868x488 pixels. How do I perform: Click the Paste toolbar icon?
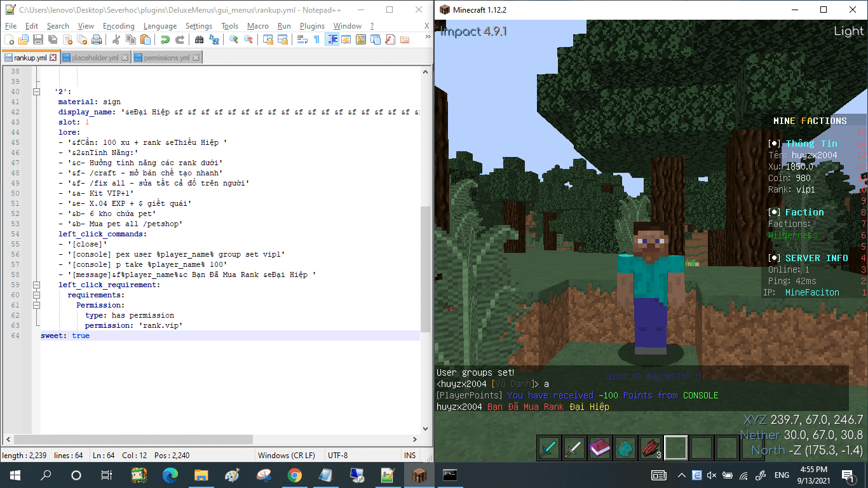click(x=146, y=39)
